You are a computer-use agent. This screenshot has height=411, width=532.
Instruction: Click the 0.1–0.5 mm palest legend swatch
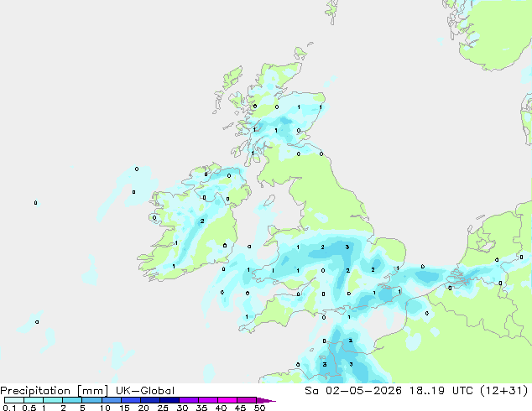(x=14, y=400)
